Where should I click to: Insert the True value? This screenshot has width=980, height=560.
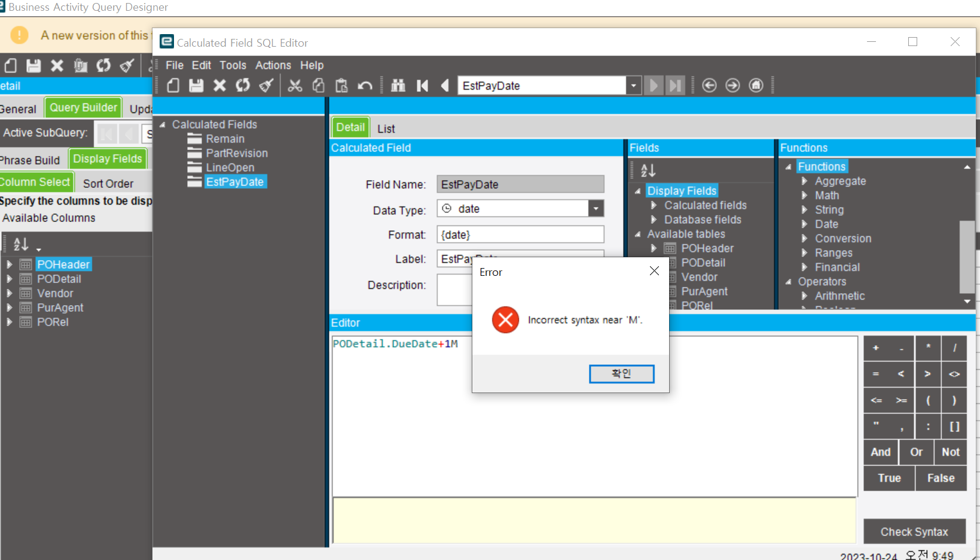click(889, 478)
